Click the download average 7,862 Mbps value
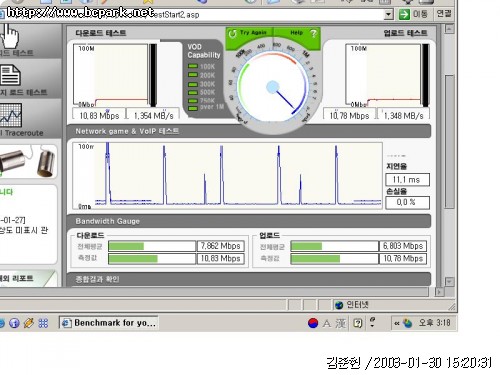Viewport: 500px width, 375px height. coord(221,246)
